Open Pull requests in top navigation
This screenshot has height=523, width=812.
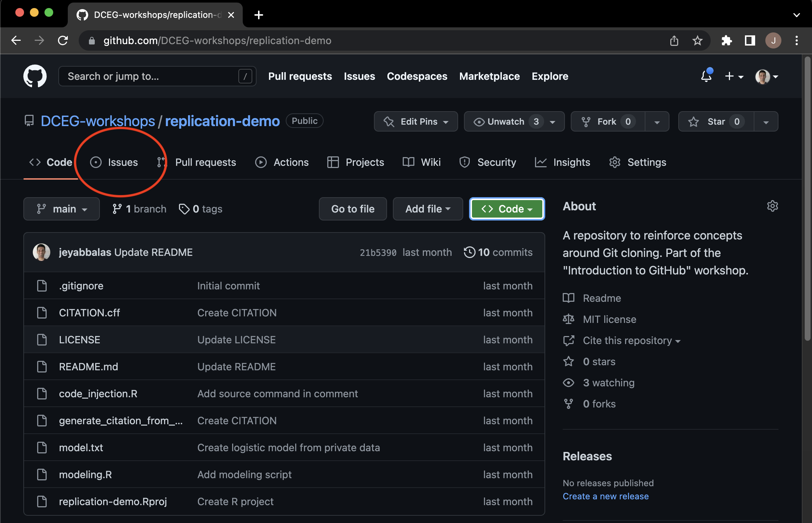pos(300,76)
